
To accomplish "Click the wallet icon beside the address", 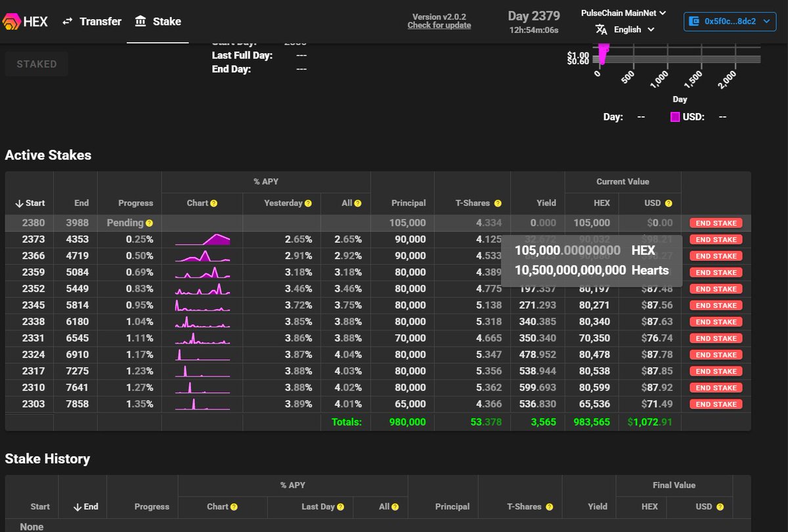I will tap(694, 21).
